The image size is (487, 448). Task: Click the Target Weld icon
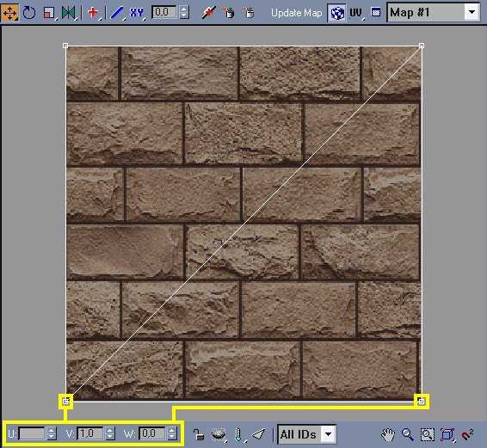[229, 13]
